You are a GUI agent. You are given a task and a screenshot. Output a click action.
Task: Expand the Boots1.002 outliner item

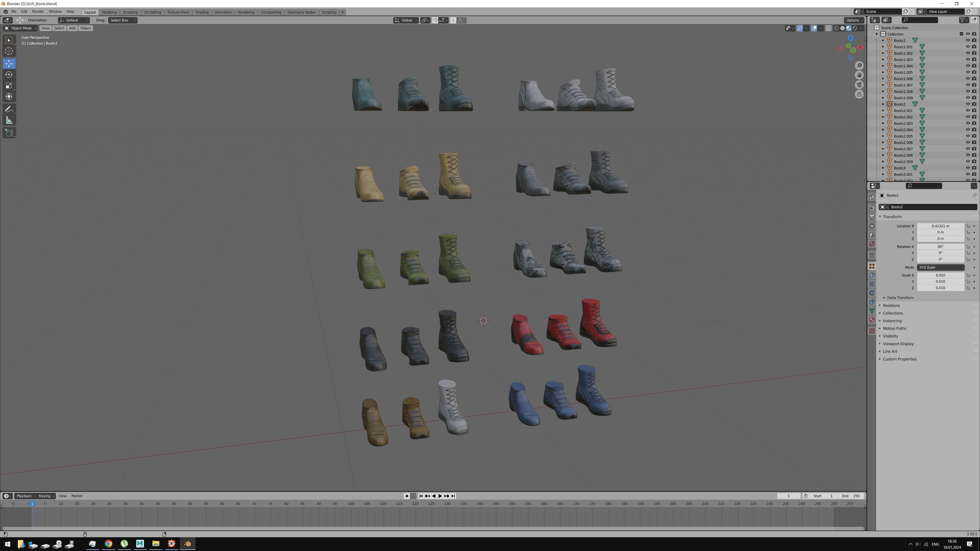click(x=883, y=53)
